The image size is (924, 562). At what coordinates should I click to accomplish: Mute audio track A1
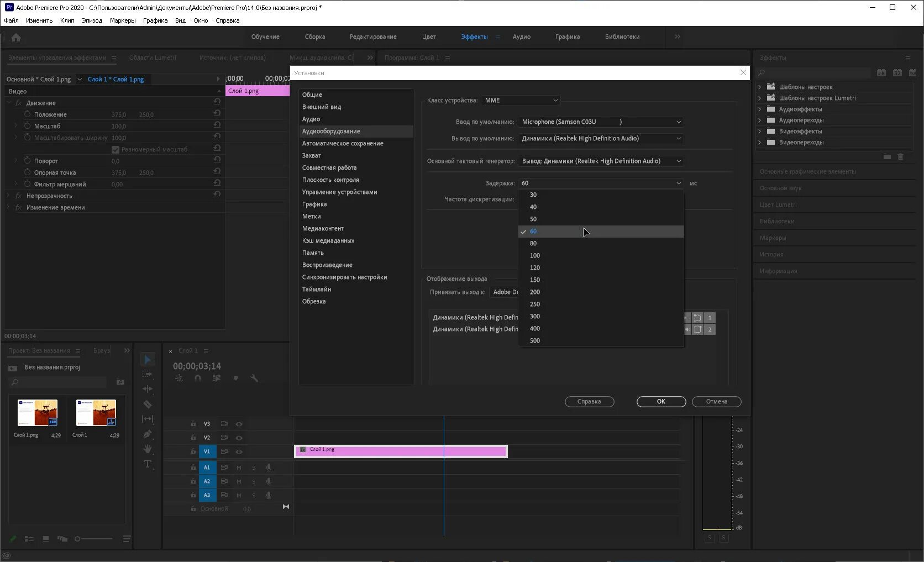pos(239,467)
